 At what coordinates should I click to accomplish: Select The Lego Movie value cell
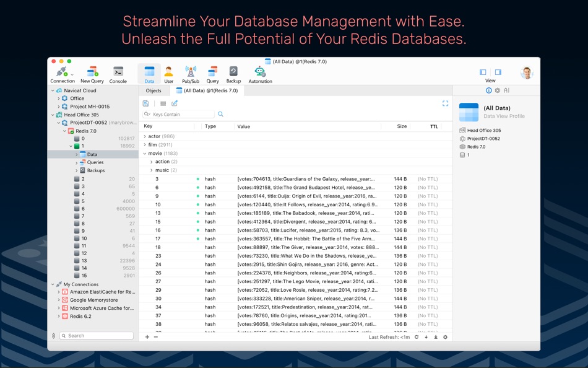[308, 282]
